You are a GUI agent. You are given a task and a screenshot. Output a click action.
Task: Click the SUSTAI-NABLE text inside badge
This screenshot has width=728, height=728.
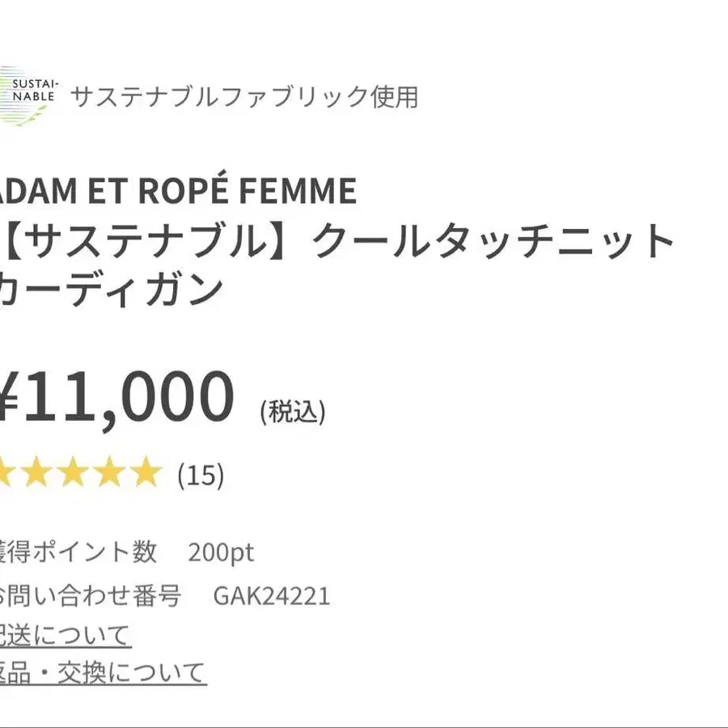pyautogui.click(x=35, y=91)
